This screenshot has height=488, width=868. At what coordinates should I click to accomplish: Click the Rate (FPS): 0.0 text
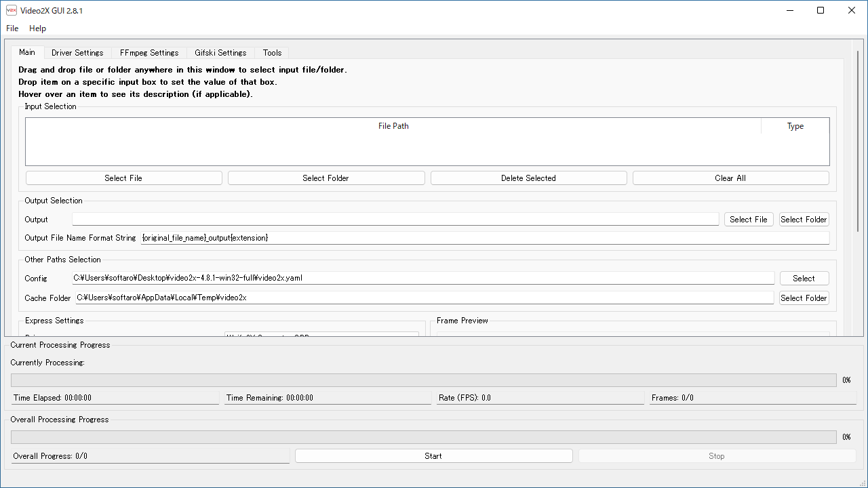pyautogui.click(x=465, y=398)
